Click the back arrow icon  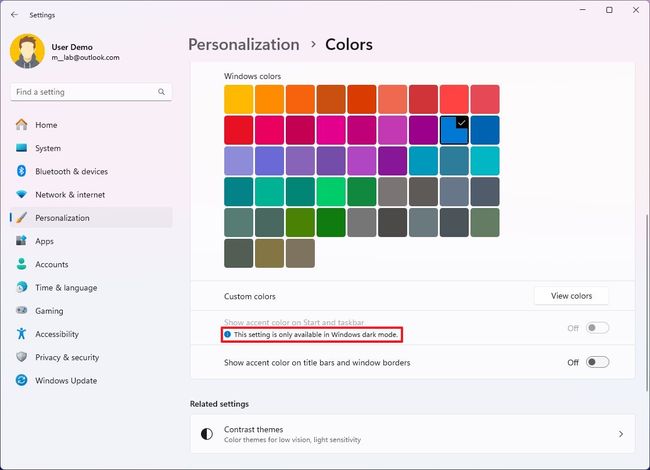[14, 15]
